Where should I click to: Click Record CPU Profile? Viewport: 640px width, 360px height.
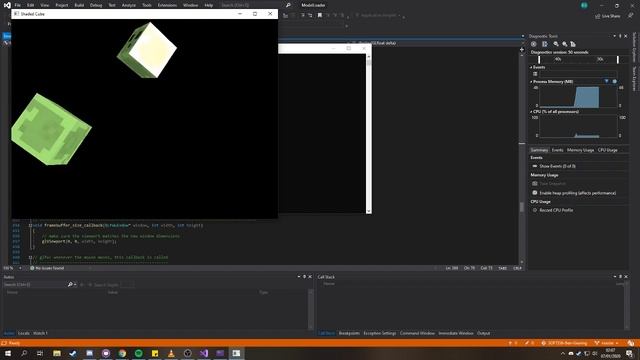[x=556, y=210]
